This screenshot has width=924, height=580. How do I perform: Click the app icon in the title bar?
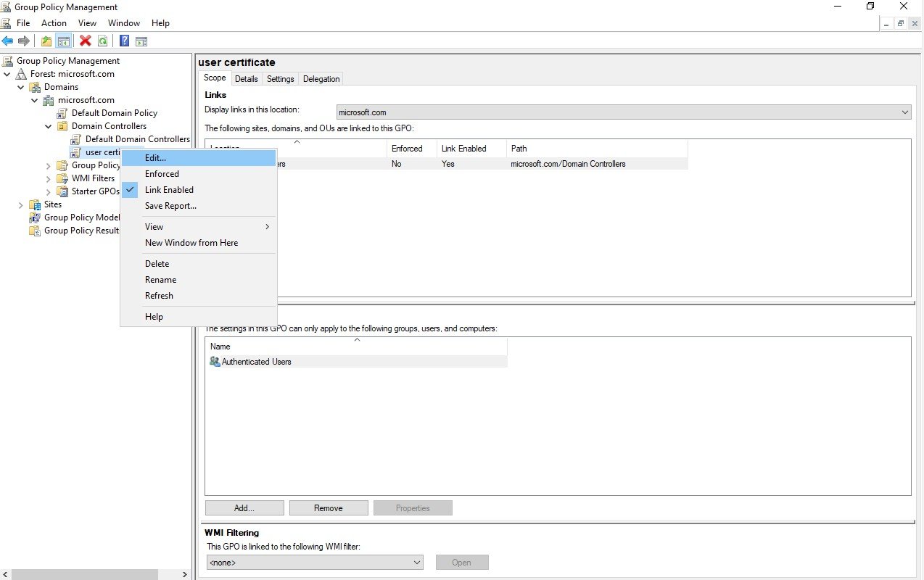7,7
